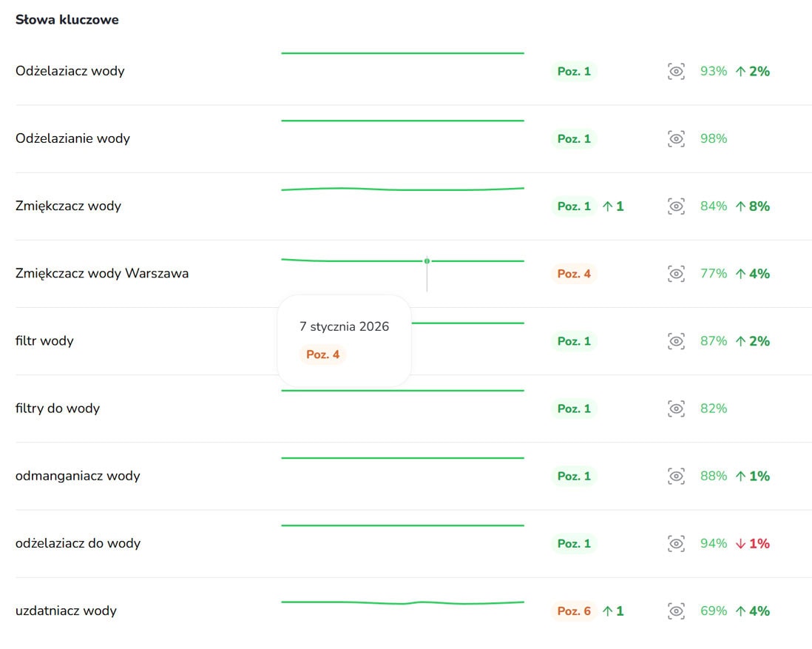This screenshot has height=649, width=812.
Task: Open the Odżelaziacz wody keyword
Action: (x=70, y=72)
